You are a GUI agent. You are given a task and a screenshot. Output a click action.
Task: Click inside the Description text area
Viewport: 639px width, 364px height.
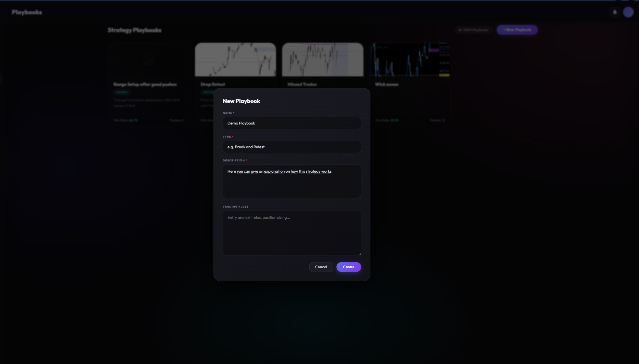point(292,181)
